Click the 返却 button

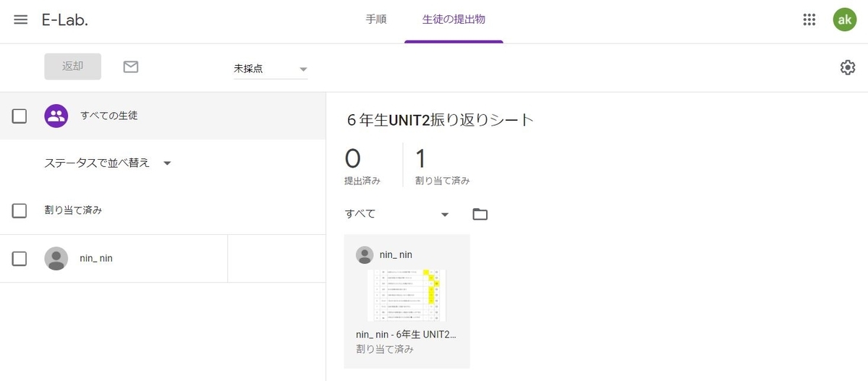[72, 67]
